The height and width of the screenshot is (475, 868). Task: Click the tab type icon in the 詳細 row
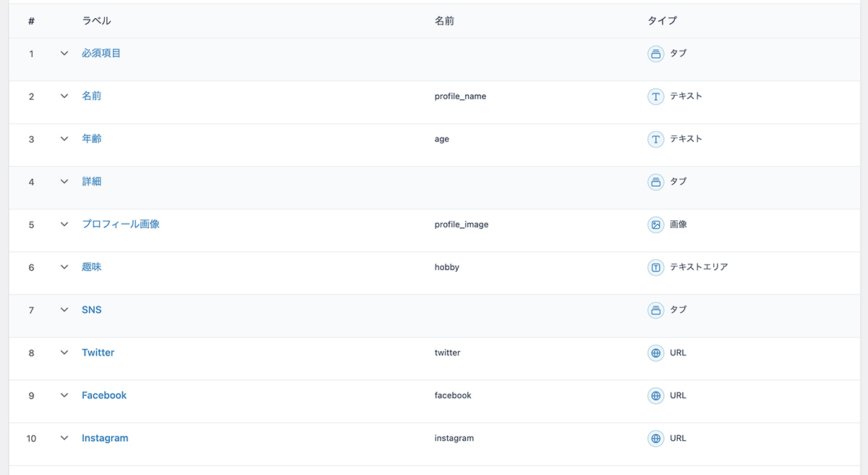pos(655,182)
